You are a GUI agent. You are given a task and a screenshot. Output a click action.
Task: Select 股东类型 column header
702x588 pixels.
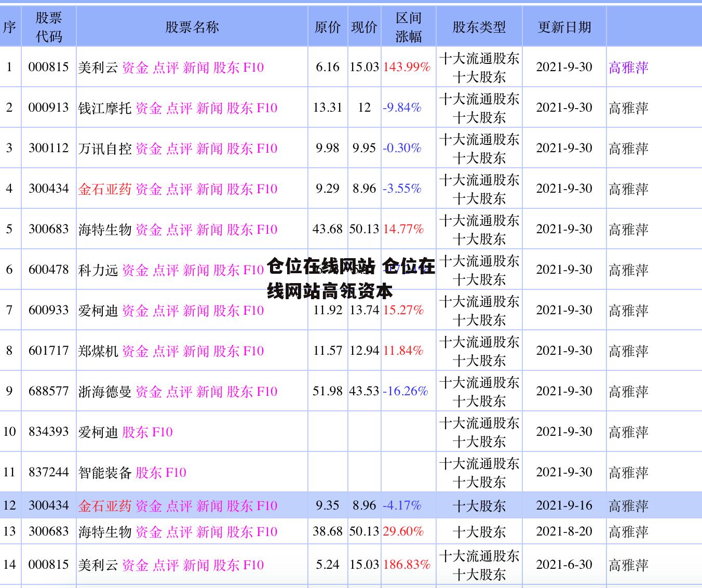tap(479, 27)
